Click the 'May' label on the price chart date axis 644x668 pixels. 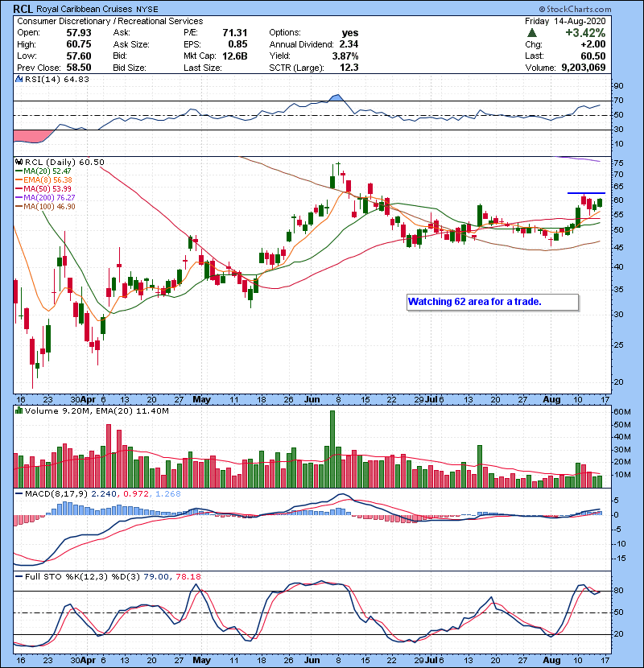point(201,400)
